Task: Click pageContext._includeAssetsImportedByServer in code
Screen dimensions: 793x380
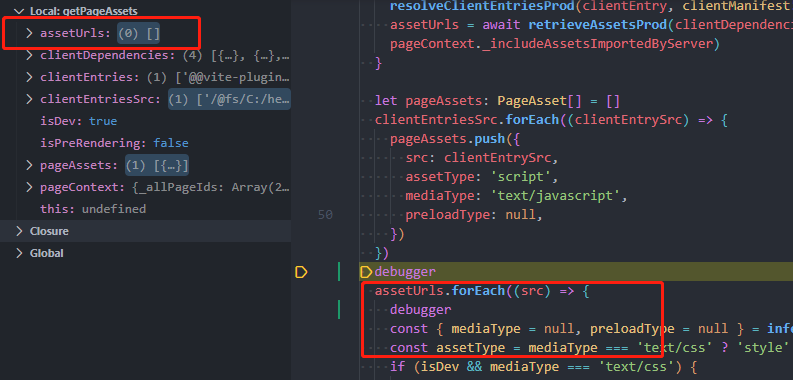Action: (x=551, y=44)
